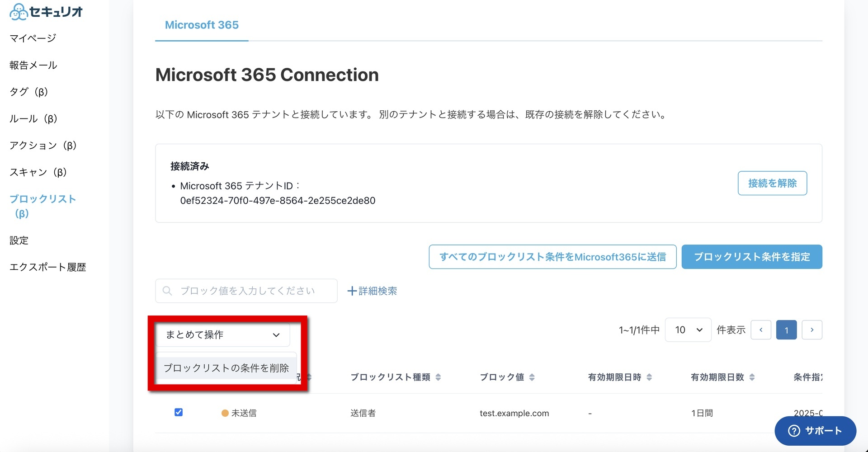Click the 送信者 cell in the row
The image size is (868, 452).
(363, 413)
